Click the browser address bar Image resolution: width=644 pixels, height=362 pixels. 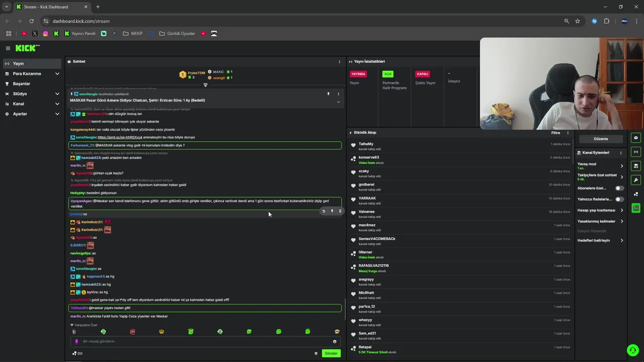tap(302, 21)
